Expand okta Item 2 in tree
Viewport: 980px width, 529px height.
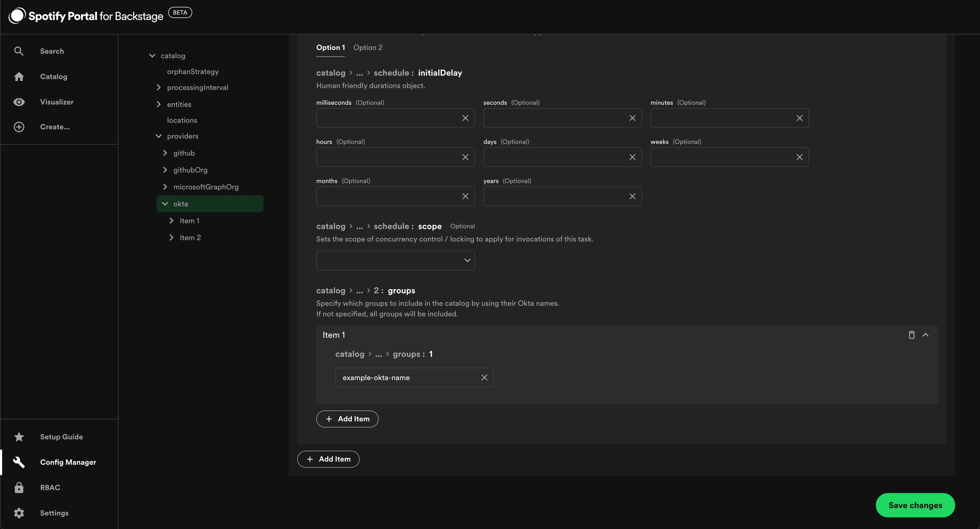pyautogui.click(x=171, y=238)
